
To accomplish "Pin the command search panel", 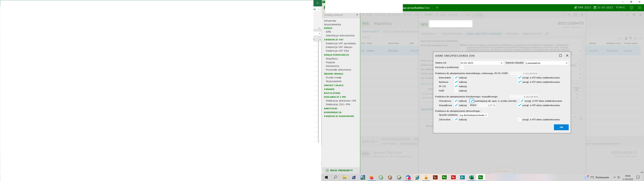I will 357,15.
